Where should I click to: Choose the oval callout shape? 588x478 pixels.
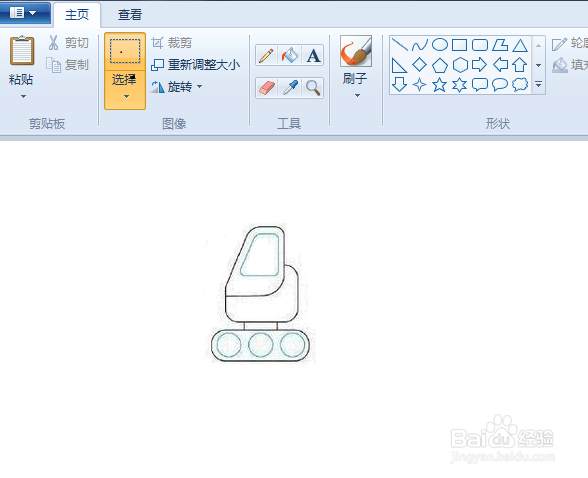[x=500, y=85]
